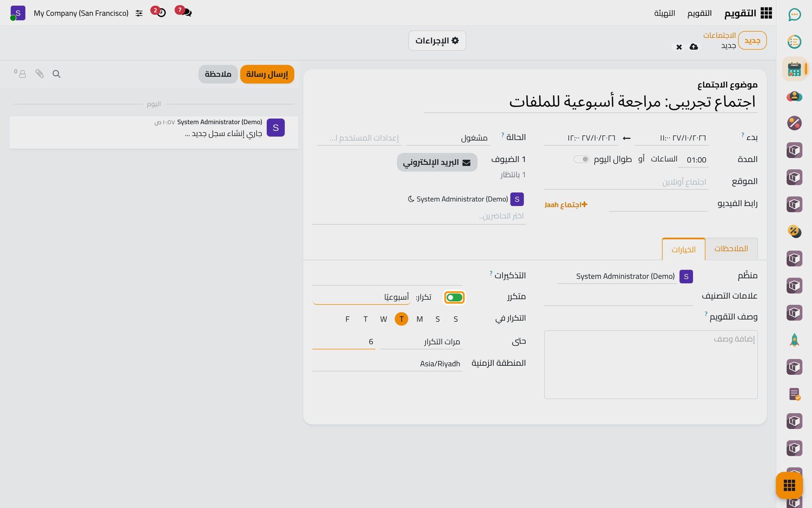This screenshot has height=508, width=812.
Task: Click the إرسال رسالة send message button
Action: pyautogui.click(x=267, y=74)
